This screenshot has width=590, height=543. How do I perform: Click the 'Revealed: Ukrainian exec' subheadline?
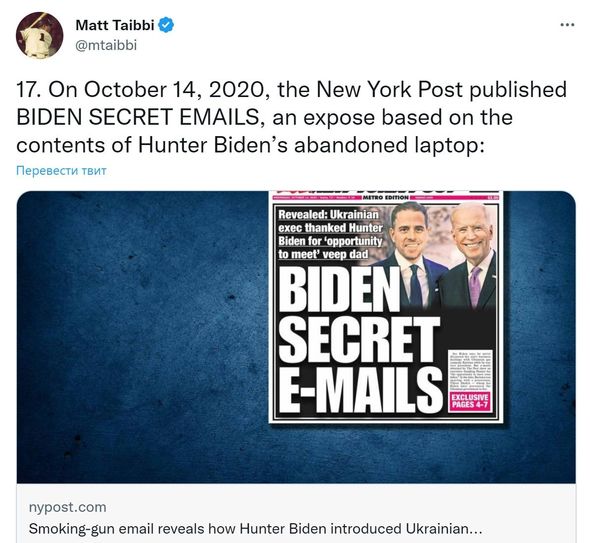330,234
